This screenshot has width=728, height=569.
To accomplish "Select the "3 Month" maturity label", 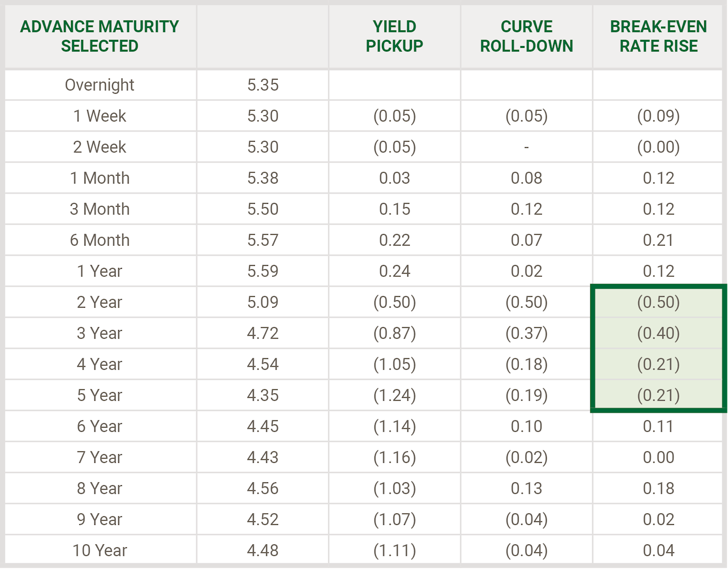I will [100, 209].
